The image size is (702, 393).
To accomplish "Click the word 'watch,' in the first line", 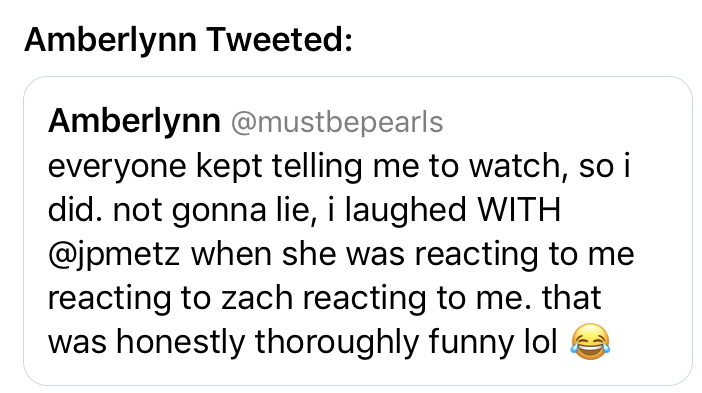I will tap(519, 167).
